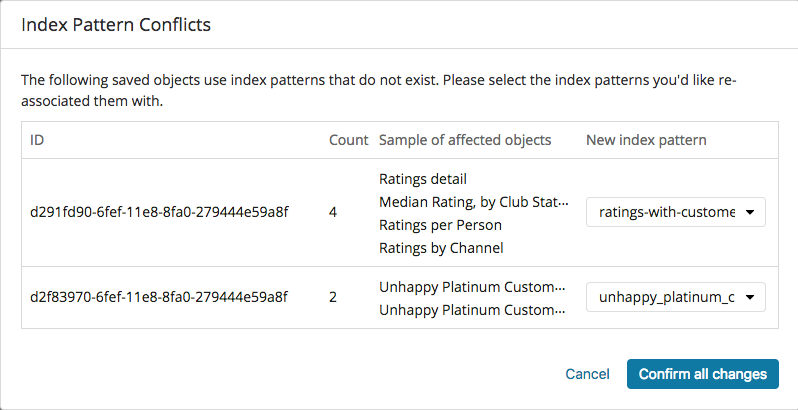
Task: Click the New index pattern column header
Action: (646, 140)
